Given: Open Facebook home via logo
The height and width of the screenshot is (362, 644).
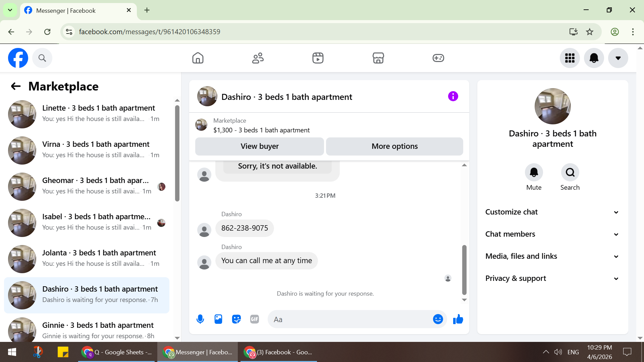Looking at the screenshot, I should click(18, 58).
